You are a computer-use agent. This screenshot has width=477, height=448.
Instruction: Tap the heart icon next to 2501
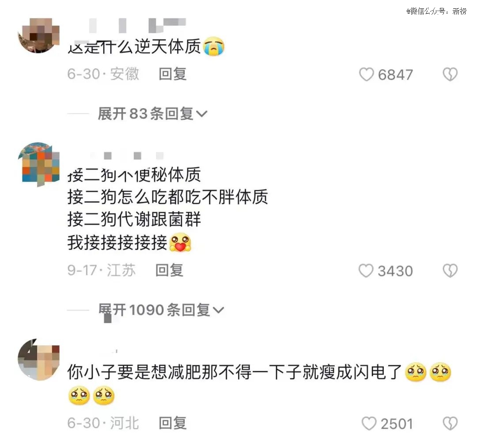369,423
